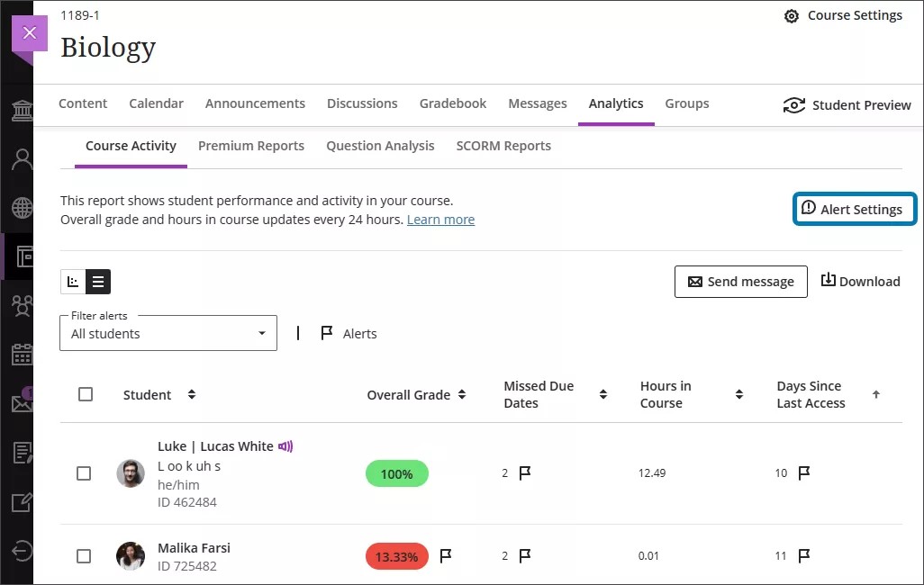Sort the Overall Grade column with its arrows

click(462, 394)
